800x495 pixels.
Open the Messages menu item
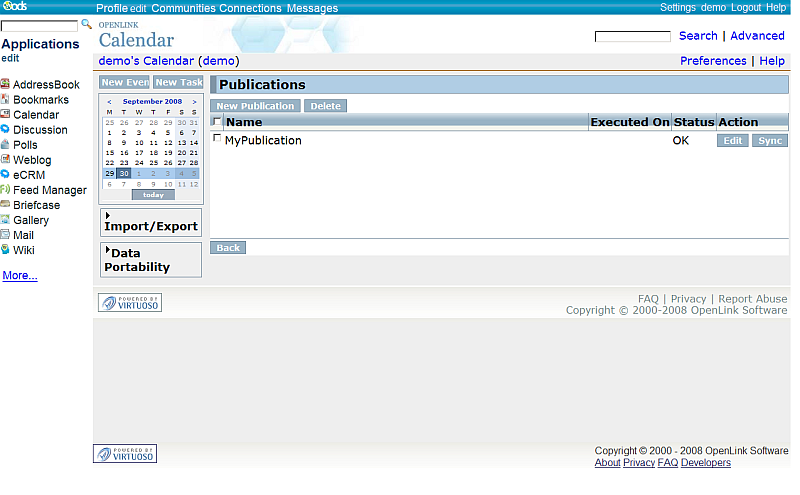[x=312, y=8]
